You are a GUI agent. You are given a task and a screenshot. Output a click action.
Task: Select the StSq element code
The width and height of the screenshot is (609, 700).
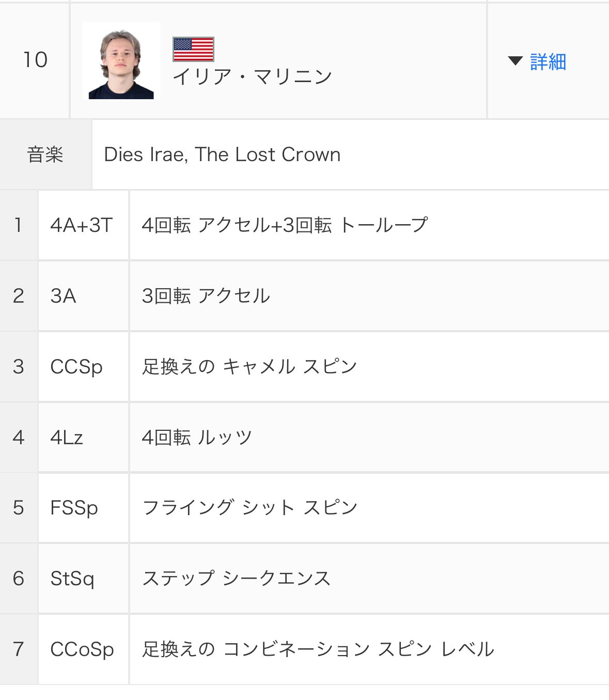click(72, 579)
